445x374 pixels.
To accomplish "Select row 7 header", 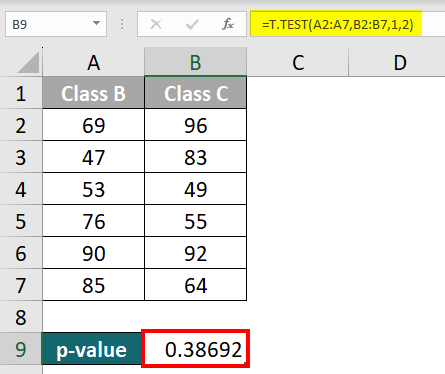I will pos(21,285).
